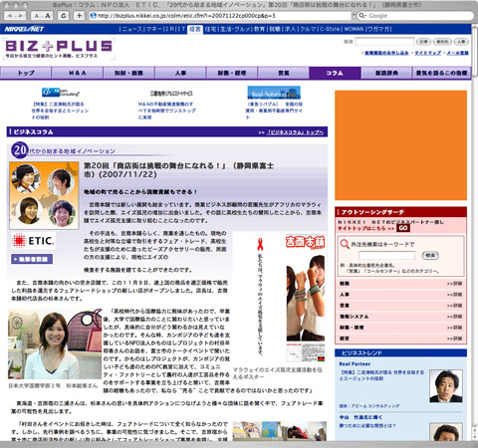
Task: Switch to the 営業 tab
Action: tap(284, 73)
